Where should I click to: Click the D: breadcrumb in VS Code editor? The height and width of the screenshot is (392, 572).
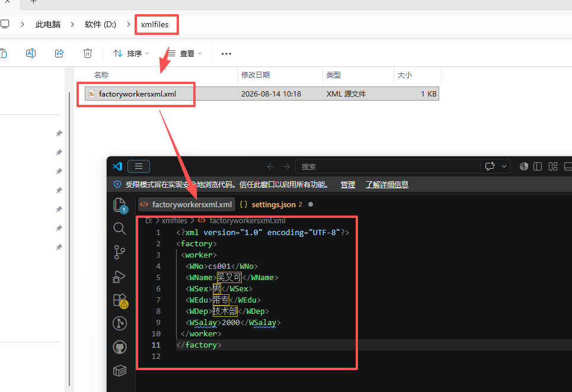[149, 220]
